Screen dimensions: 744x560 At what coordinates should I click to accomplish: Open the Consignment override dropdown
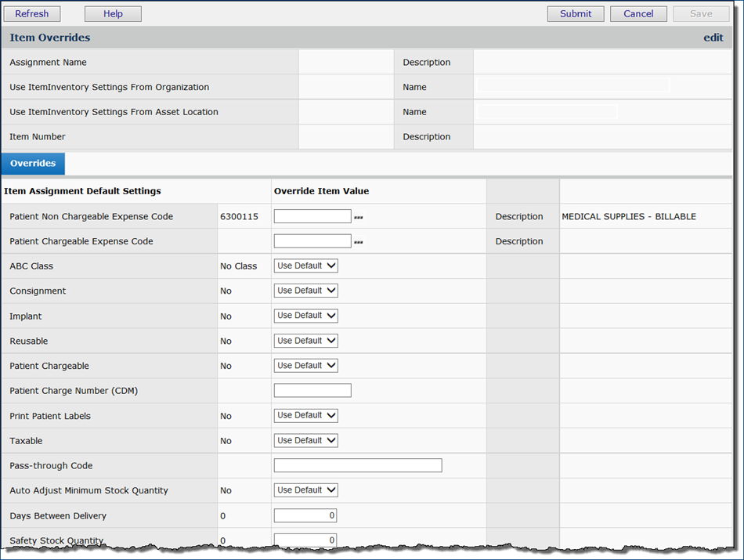tap(305, 291)
